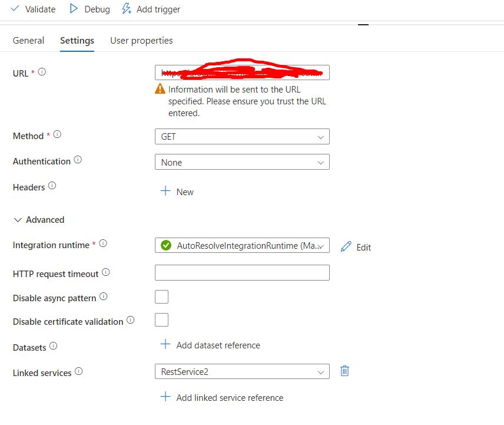Open the Linked services info icon
504x425 pixels.
[x=79, y=371]
